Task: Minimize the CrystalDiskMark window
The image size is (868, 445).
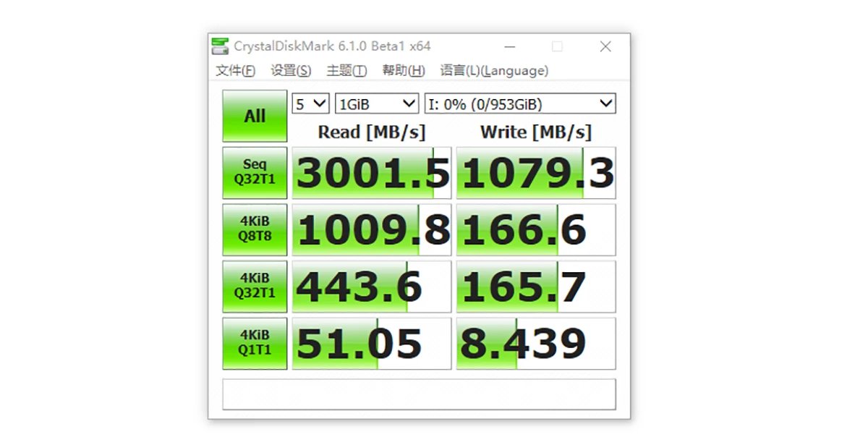Action: [x=510, y=46]
